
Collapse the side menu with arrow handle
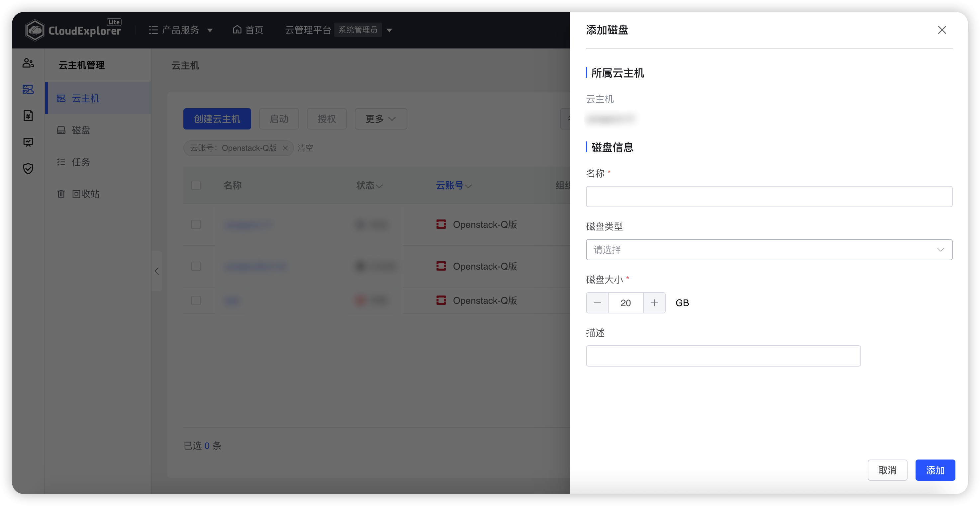pos(157,271)
